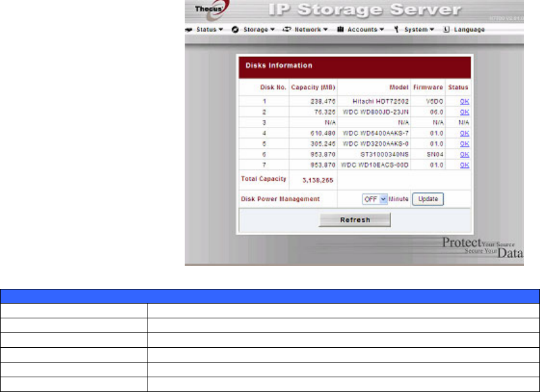The height and width of the screenshot is (392, 540).
Task: Click the Update button
Action: click(x=428, y=199)
